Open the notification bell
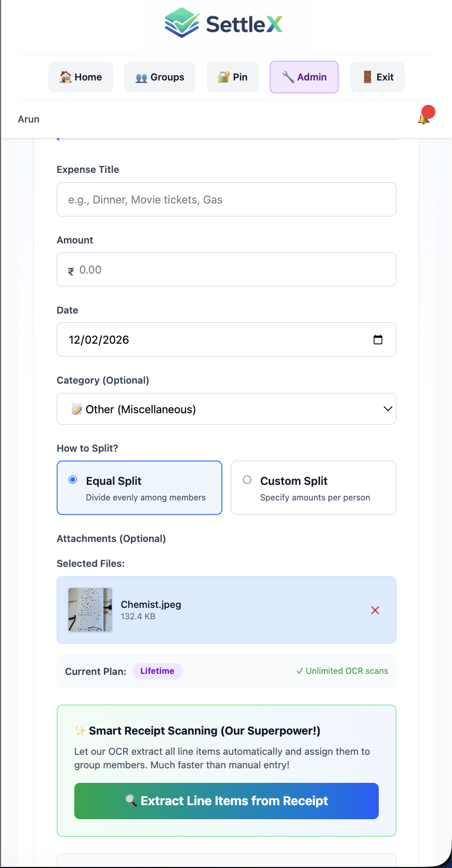This screenshot has height=868, width=452. 424,118
